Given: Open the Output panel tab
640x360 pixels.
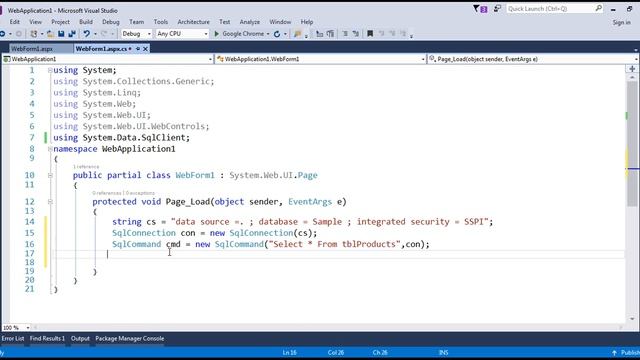Looking at the screenshot, I should 80,339.
